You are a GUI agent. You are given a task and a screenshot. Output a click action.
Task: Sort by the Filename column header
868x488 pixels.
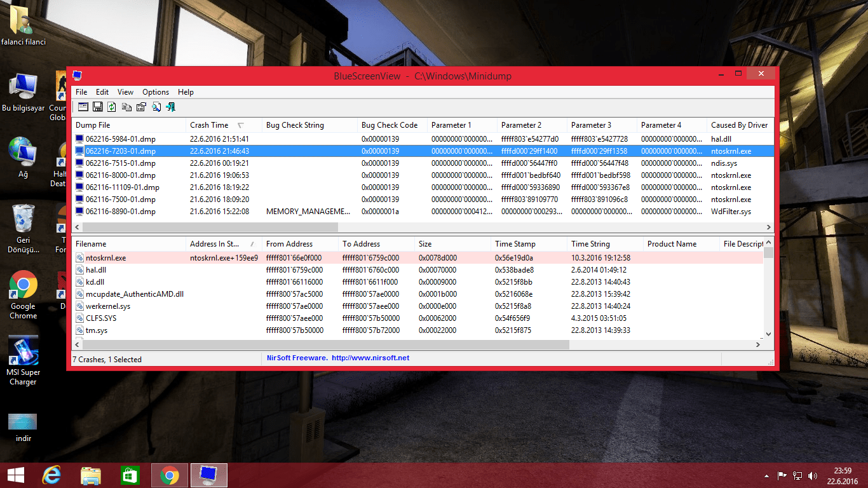[129, 244]
